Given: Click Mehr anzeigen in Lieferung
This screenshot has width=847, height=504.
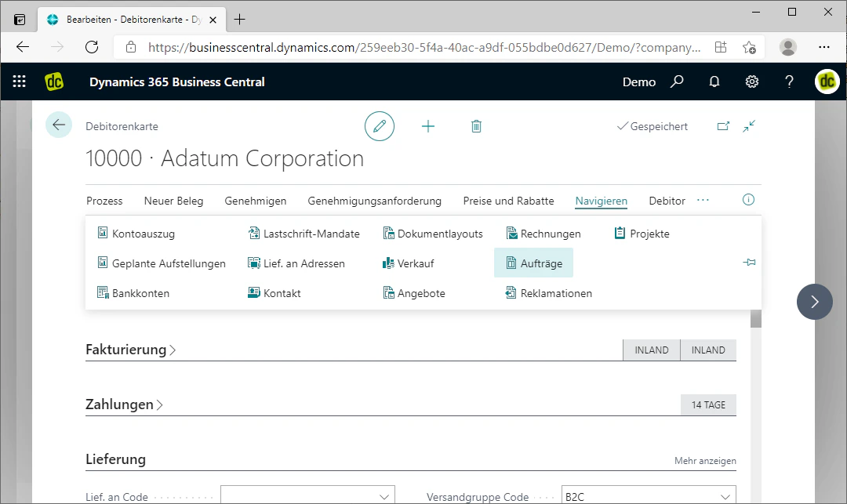Looking at the screenshot, I should click(705, 460).
